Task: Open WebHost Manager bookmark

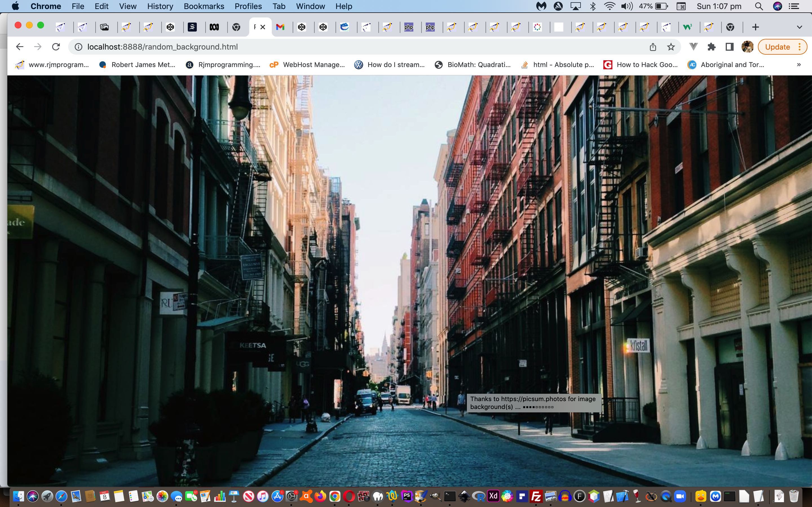Action: point(307,65)
